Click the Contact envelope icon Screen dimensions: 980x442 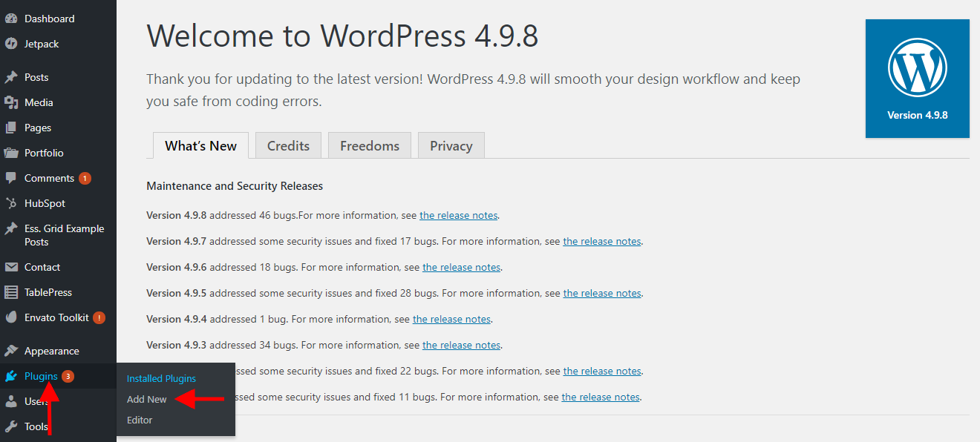[x=11, y=267]
